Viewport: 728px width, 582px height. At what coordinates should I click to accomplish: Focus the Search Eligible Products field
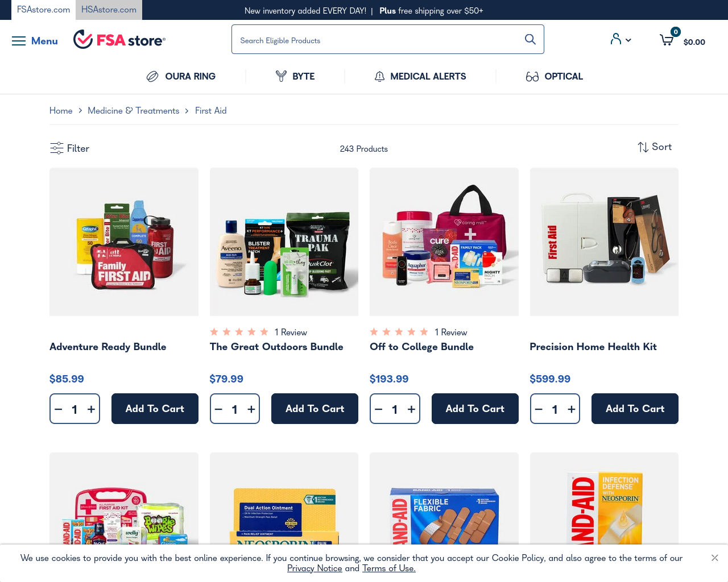[378, 40]
